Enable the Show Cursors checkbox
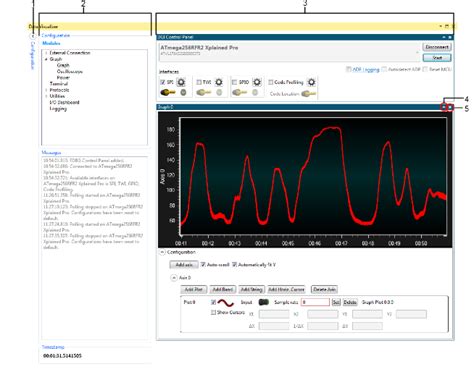Image resolution: width=474 pixels, height=372 pixels. pos(213,313)
